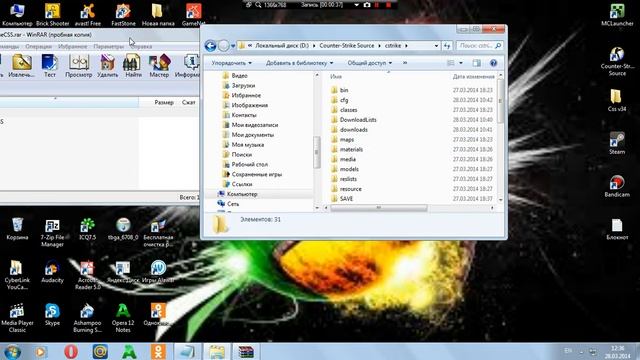Open 7-Zip File Manager shortcut
640x360 pixels.
pos(52,232)
